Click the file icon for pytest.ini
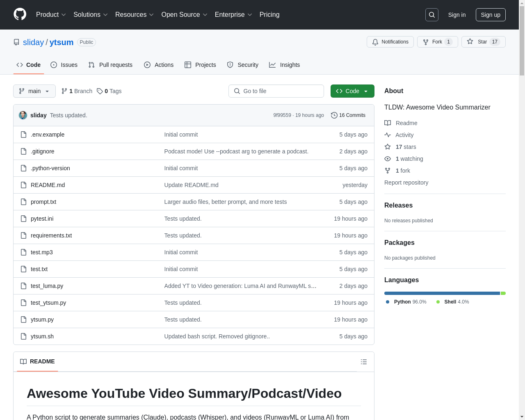 click(24, 219)
